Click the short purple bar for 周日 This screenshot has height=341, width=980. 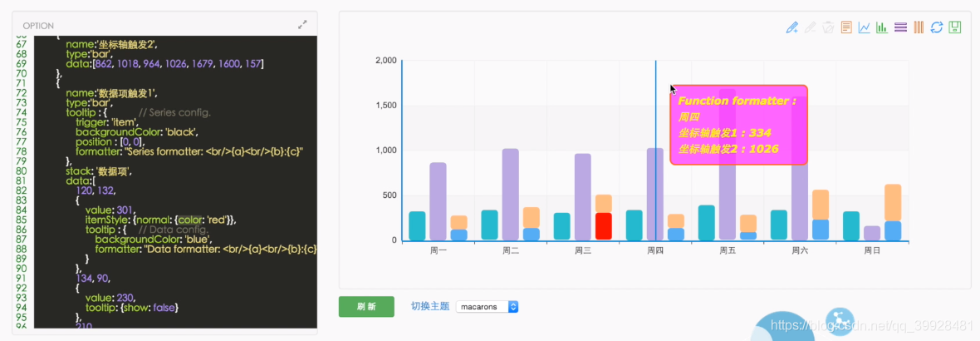873,234
